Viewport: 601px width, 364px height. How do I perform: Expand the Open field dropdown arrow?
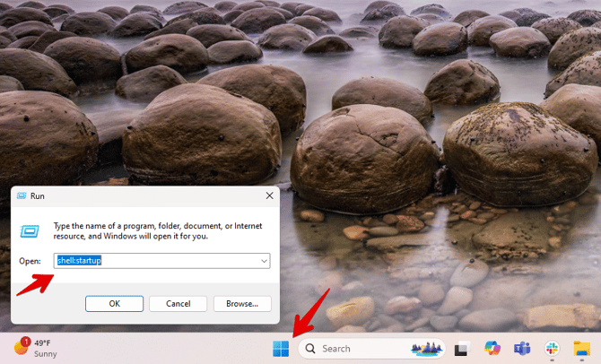tap(263, 261)
